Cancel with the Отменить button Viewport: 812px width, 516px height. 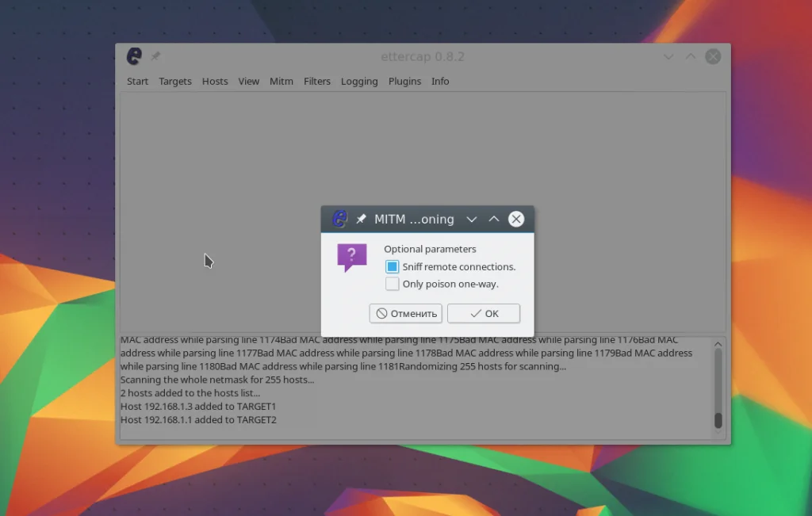(405, 313)
